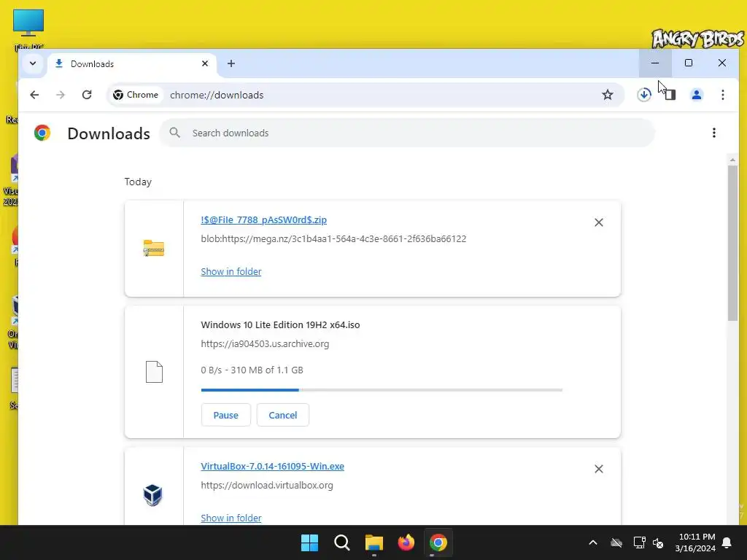Show VirtualBox installer in folder

pos(231,518)
